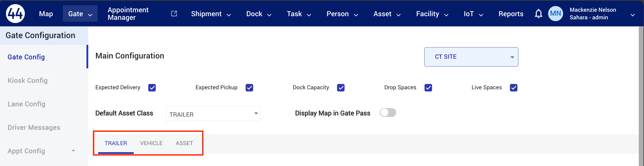
Task: Switch to the ASSET tab
Action: [184, 143]
